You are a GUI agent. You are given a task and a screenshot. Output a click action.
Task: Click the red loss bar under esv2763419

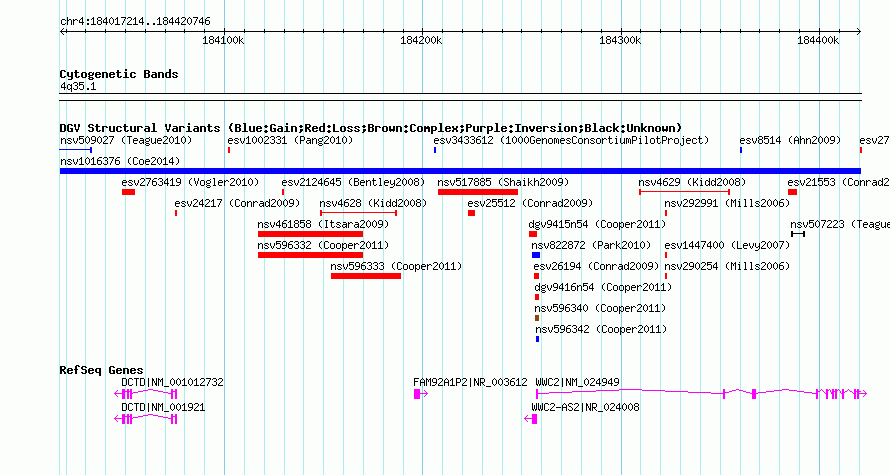click(x=128, y=192)
